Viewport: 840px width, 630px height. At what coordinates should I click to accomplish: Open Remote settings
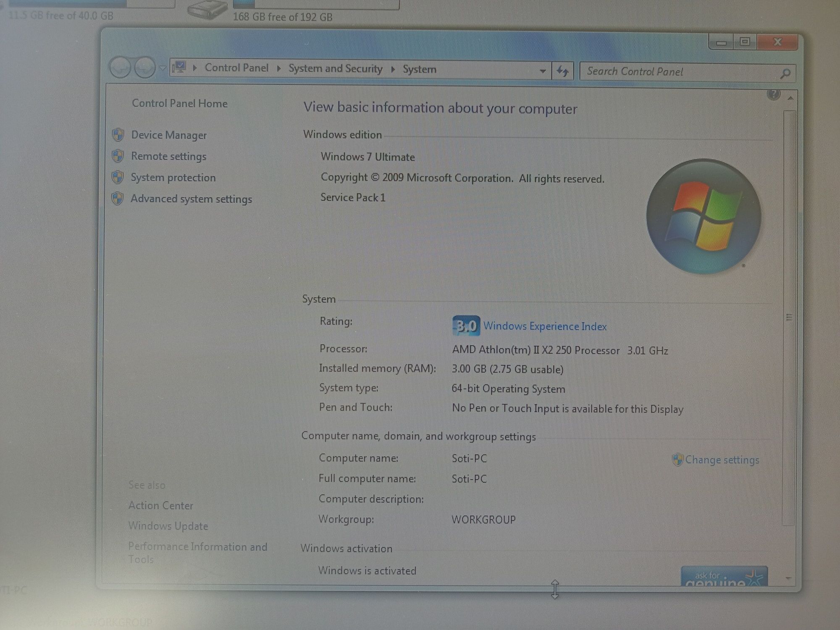point(168,156)
